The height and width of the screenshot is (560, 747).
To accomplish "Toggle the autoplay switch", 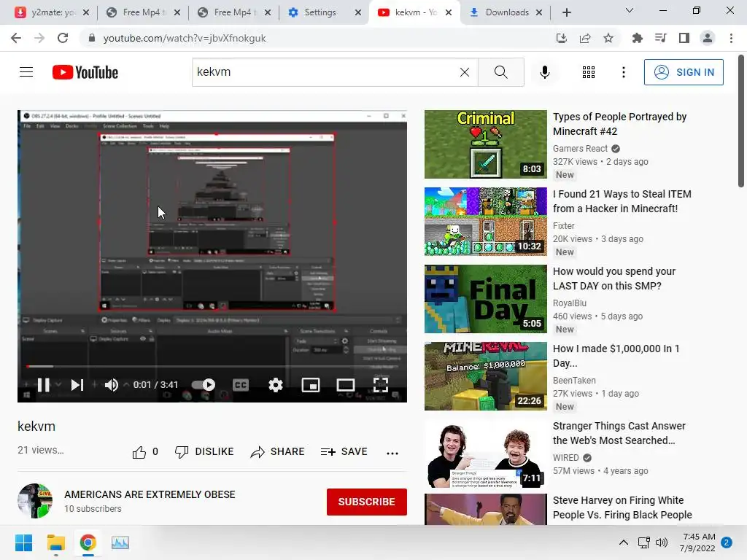I will [204, 384].
